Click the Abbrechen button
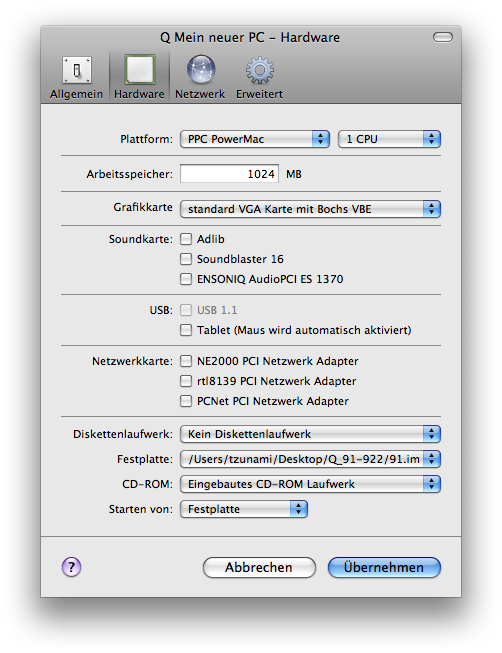The height and width of the screenshot is (653, 502). tap(259, 567)
